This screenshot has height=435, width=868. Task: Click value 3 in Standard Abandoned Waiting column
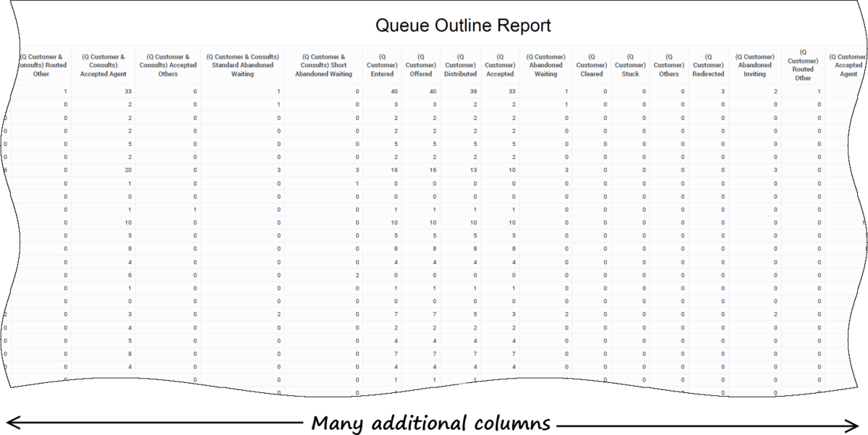pyautogui.click(x=278, y=170)
